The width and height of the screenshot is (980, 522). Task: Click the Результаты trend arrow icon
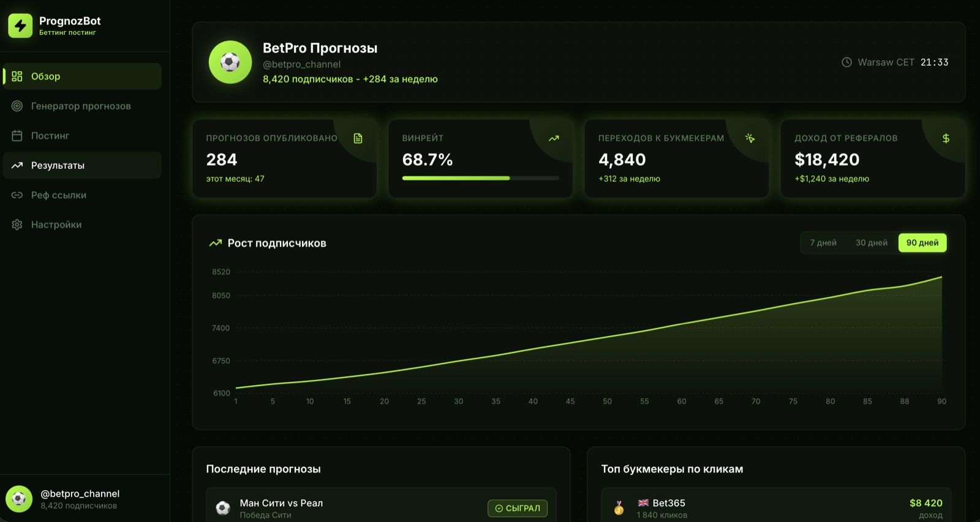click(17, 165)
